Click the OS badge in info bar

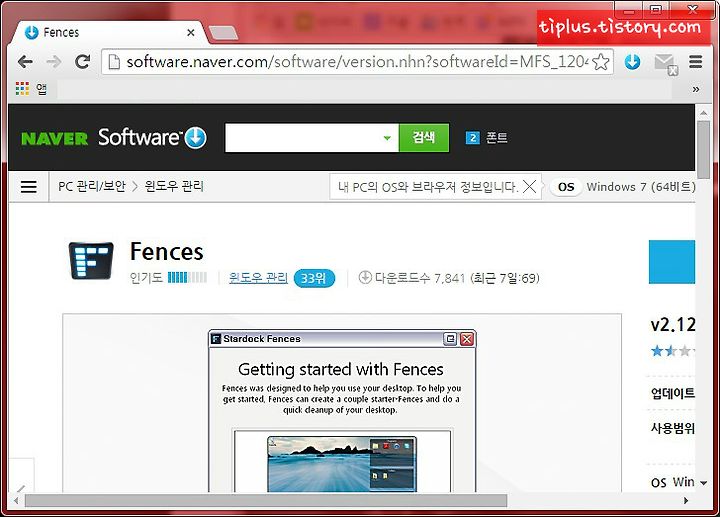coord(566,187)
